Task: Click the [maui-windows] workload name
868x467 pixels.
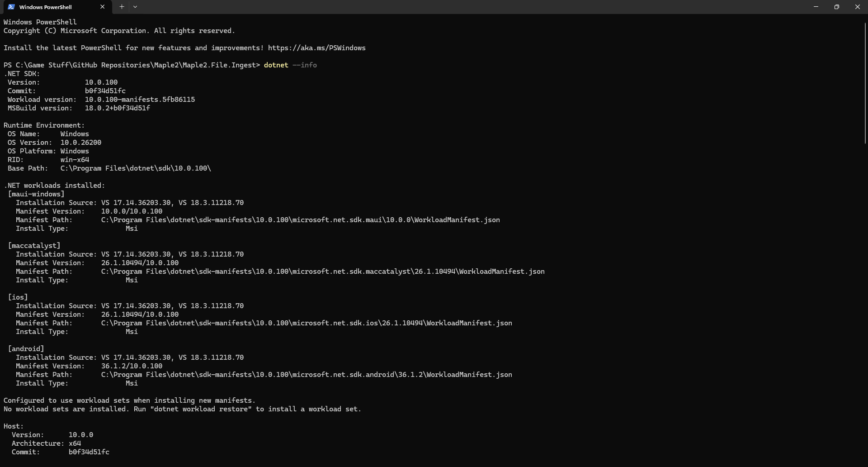Action: tap(36, 194)
